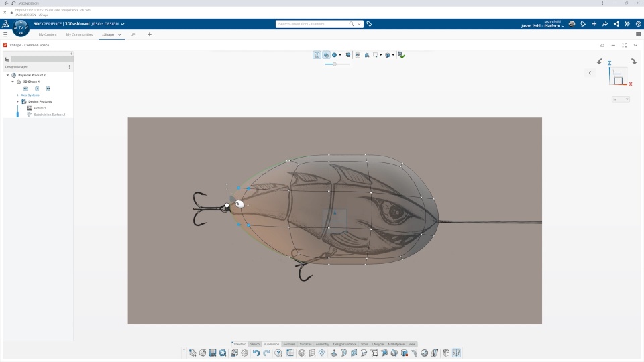Click the last icon in the bottom toolbar
The height and width of the screenshot is (362, 644).
456,353
